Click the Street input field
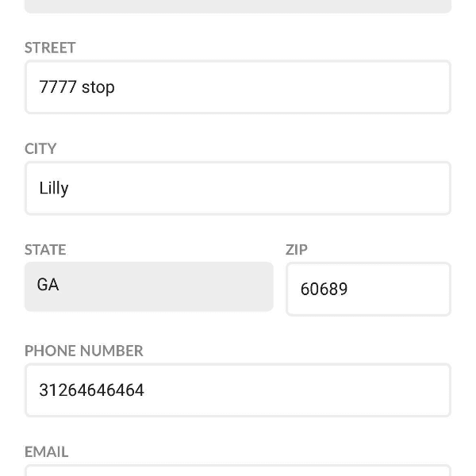The image size is (476, 476). [x=238, y=87]
